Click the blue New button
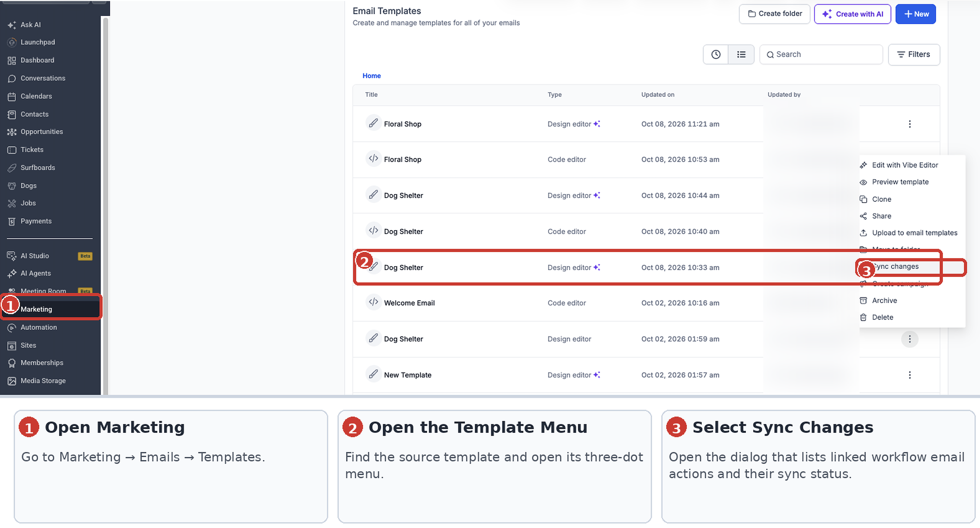This screenshot has width=980, height=528. [x=915, y=14]
